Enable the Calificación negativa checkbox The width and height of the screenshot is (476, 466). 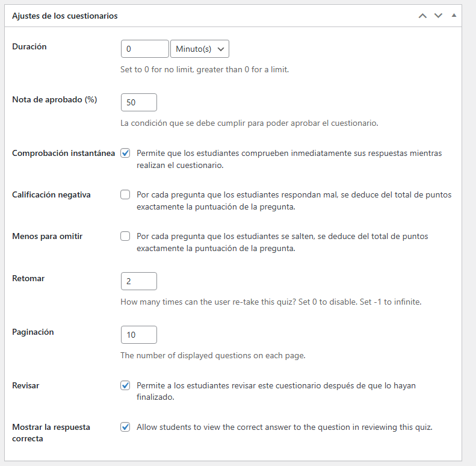pos(125,194)
